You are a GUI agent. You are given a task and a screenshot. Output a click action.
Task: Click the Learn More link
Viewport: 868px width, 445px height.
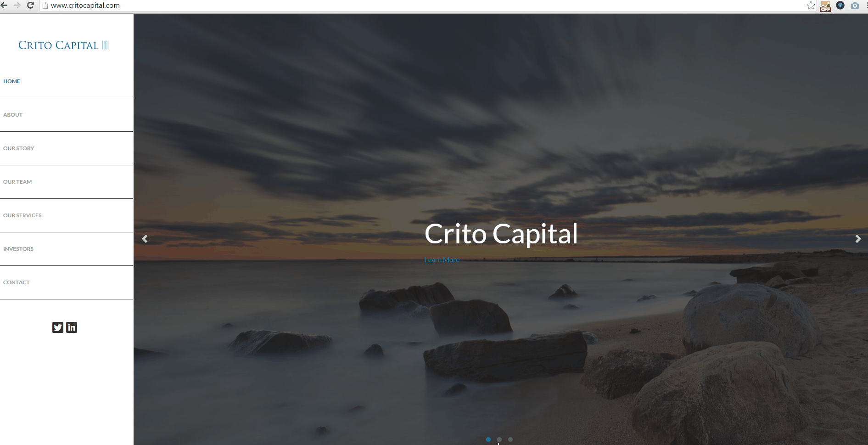point(442,260)
